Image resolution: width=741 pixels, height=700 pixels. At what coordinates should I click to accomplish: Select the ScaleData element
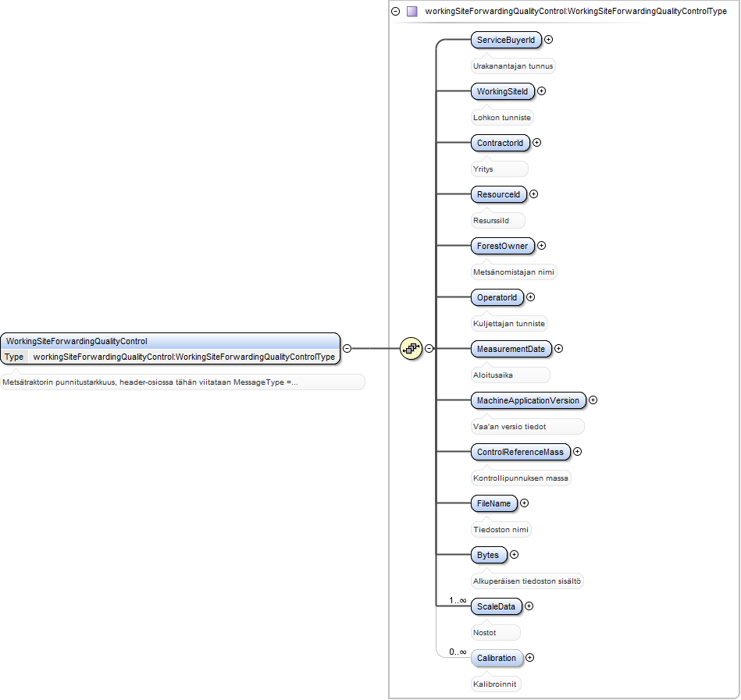coord(496,606)
